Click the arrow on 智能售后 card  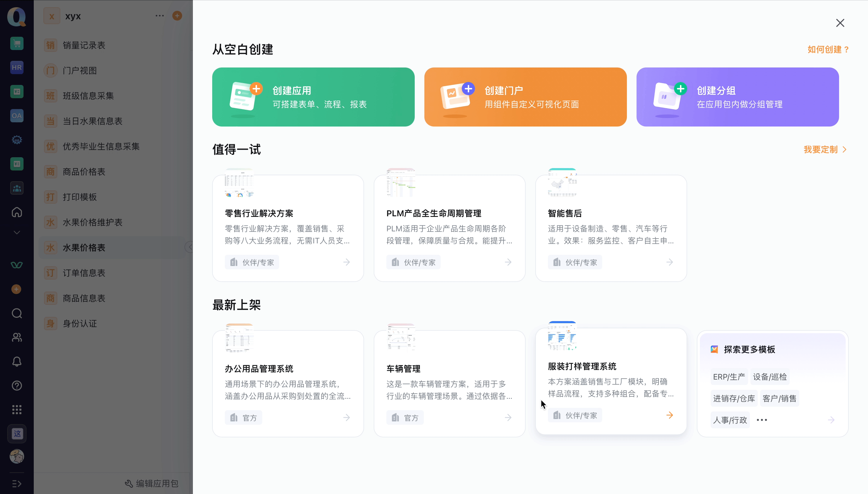tap(670, 262)
